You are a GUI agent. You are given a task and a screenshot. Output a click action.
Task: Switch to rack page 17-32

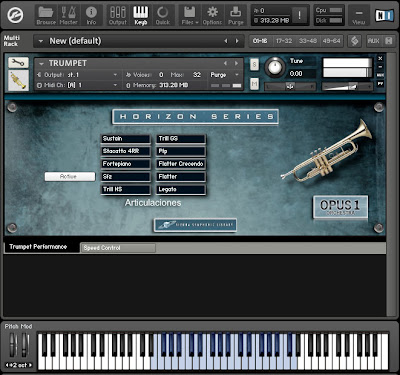tap(284, 41)
